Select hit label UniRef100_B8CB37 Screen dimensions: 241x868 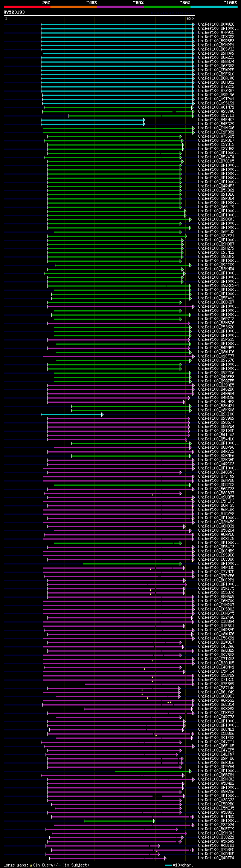pyautogui.click(x=216, y=493)
